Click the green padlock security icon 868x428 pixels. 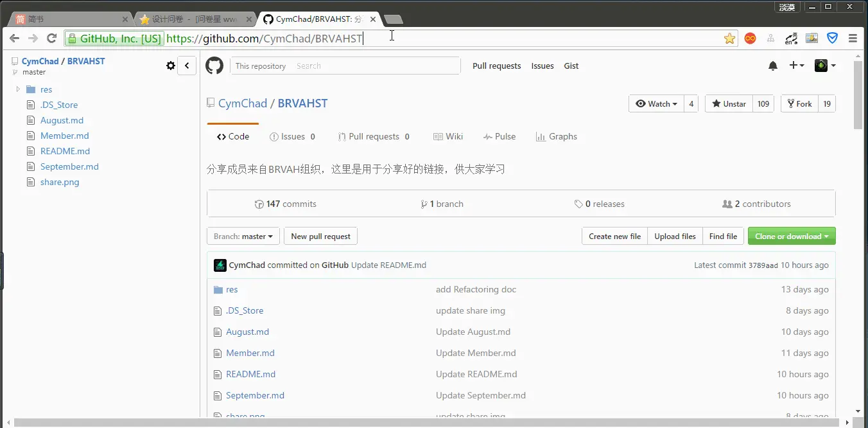tap(72, 39)
